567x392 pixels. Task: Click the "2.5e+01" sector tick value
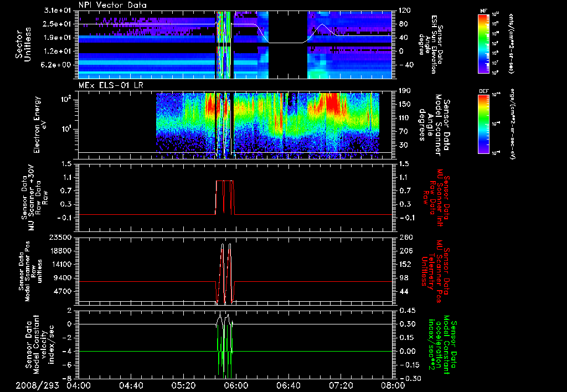tap(58, 24)
